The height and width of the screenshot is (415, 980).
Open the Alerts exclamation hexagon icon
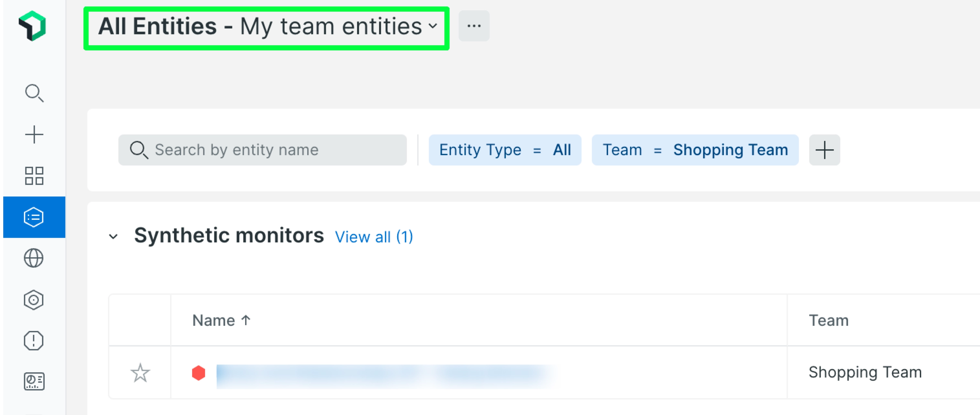[34, 341]
